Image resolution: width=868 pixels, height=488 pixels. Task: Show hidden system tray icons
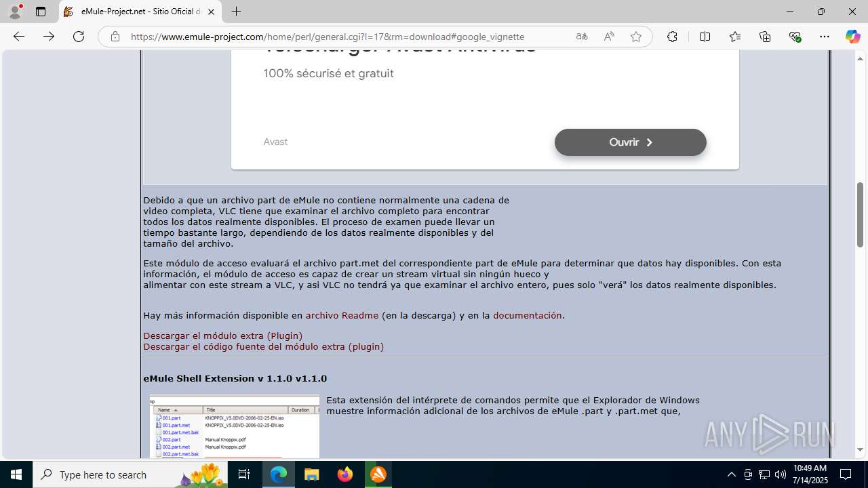point(731,474)
